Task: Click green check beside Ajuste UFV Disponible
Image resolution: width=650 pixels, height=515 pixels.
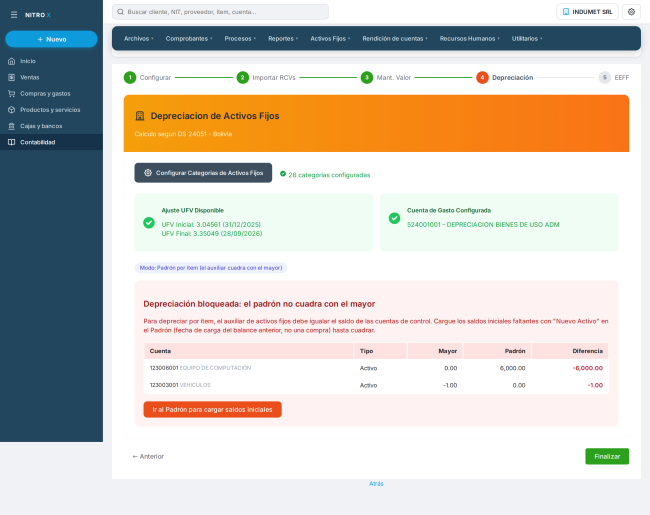Action: pos(149,223)
